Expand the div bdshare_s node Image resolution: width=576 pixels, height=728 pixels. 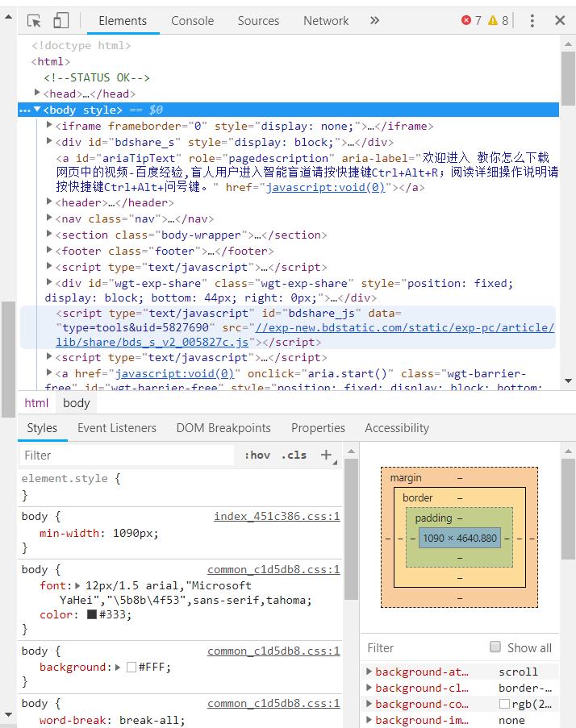pos(49,140)
